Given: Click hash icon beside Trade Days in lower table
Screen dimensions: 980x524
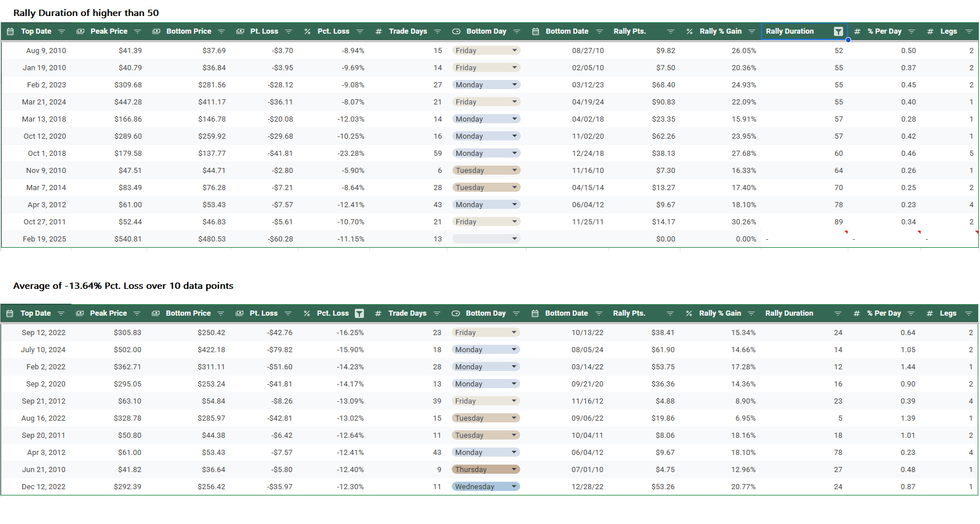Looking at the screenshot, I should tap(378, 313).
